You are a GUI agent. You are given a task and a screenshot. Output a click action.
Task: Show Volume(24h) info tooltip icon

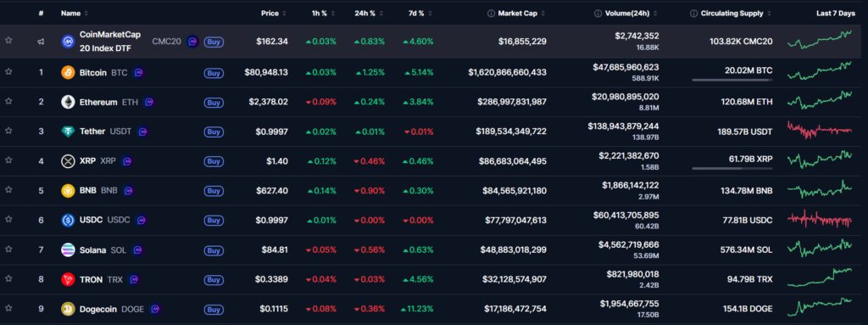click(598, 14)
